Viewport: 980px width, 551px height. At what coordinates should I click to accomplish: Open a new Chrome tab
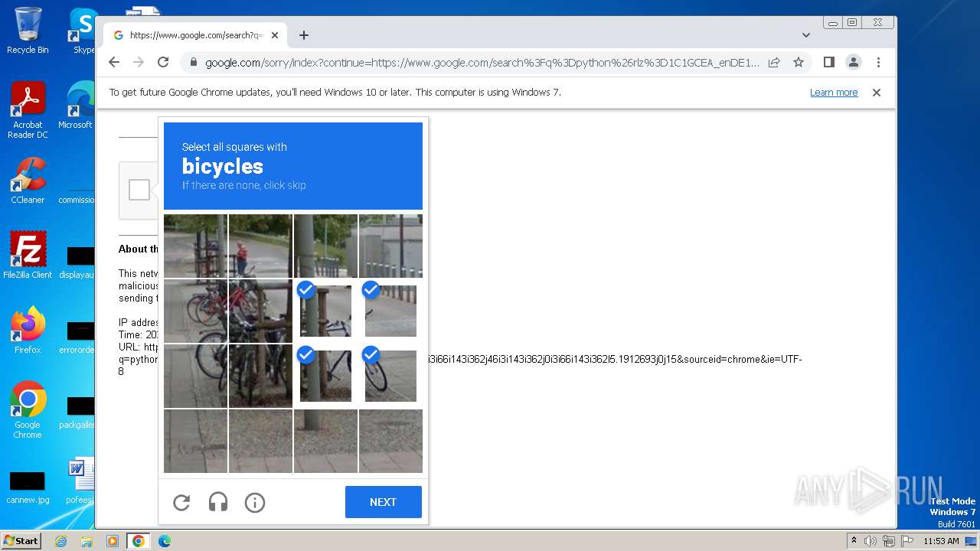point(304,35)
